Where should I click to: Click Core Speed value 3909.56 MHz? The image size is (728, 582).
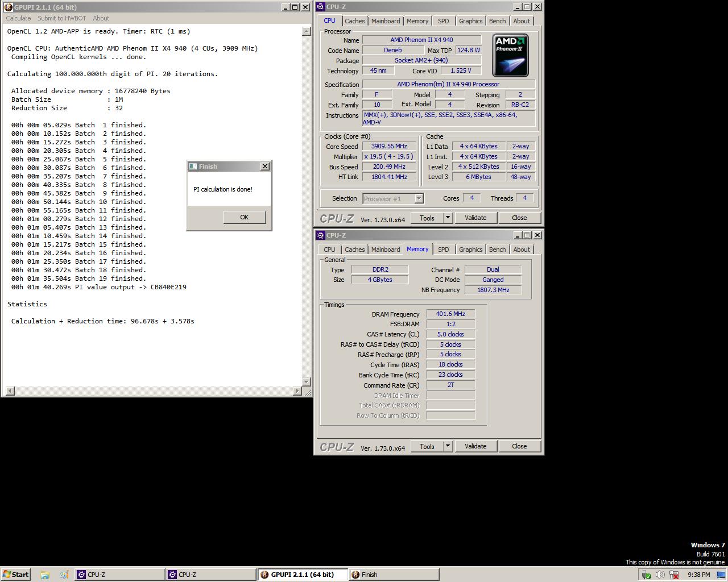click(389, 146)
